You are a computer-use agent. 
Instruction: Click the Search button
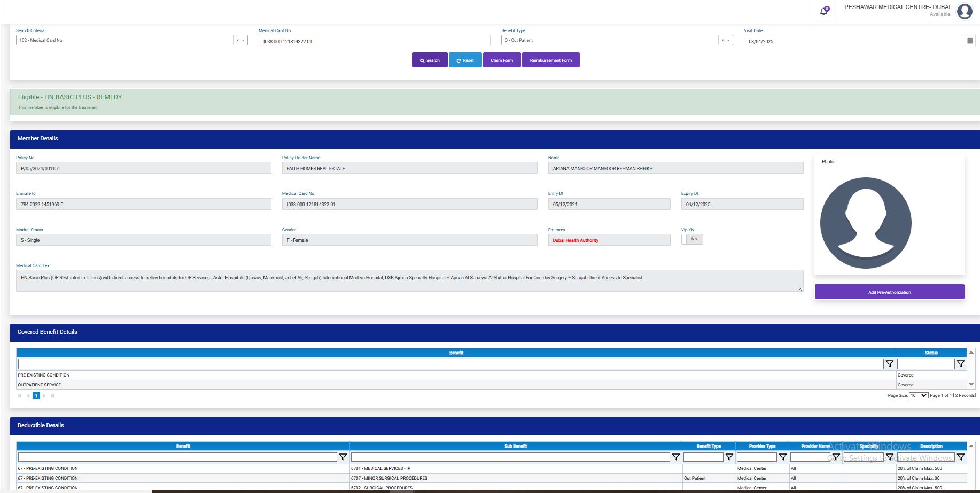(429, 60)
